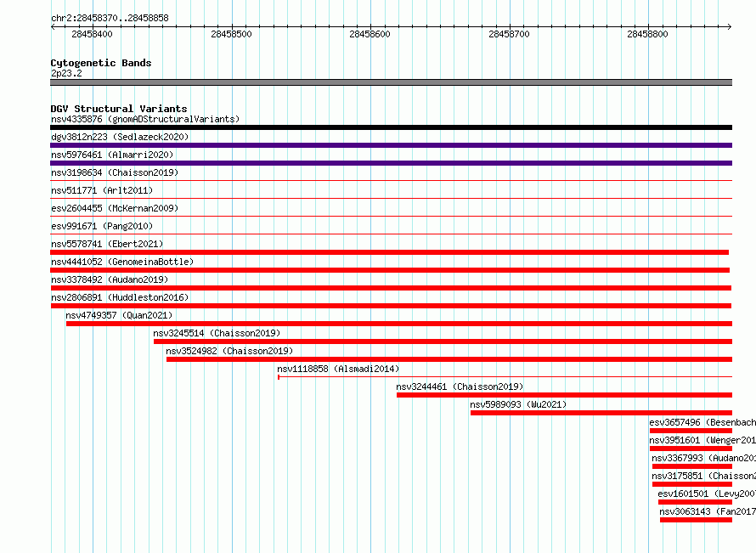Click the red nsv3367993 variant bar

coord(692,466)
